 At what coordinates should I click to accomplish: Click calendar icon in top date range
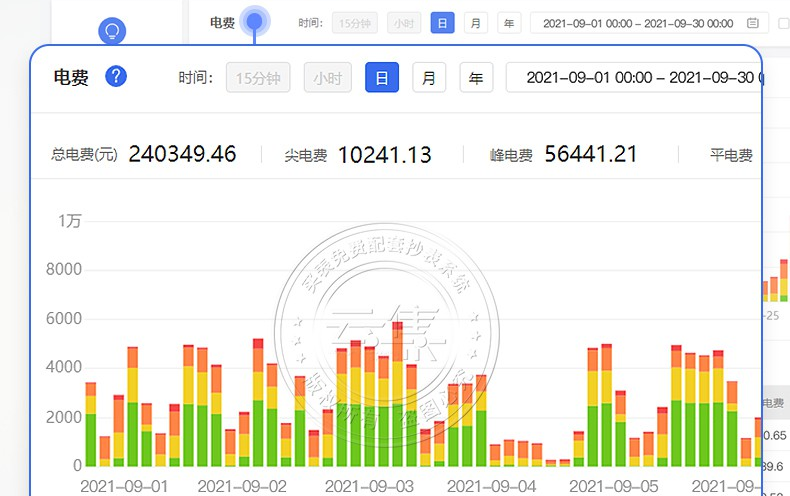[x=752, y=23]
